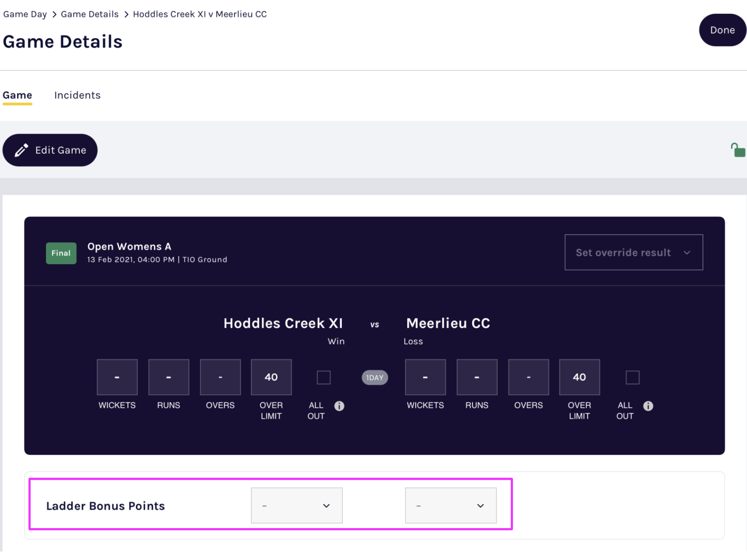Image resolution: width=747 pixels, height=560 pixels.
Task: Go to Game Day breadcrumb link
Action: pyautogui.click(x=25, y=14)
